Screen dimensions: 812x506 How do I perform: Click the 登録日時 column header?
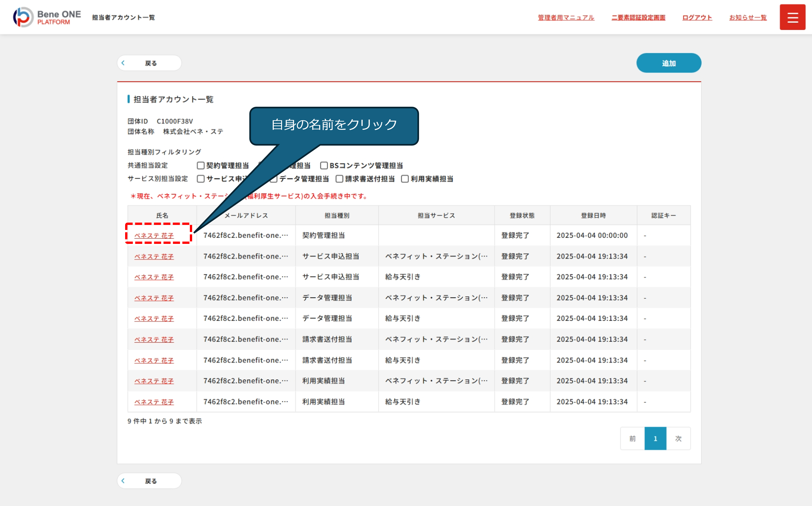(x=593, y=216)
